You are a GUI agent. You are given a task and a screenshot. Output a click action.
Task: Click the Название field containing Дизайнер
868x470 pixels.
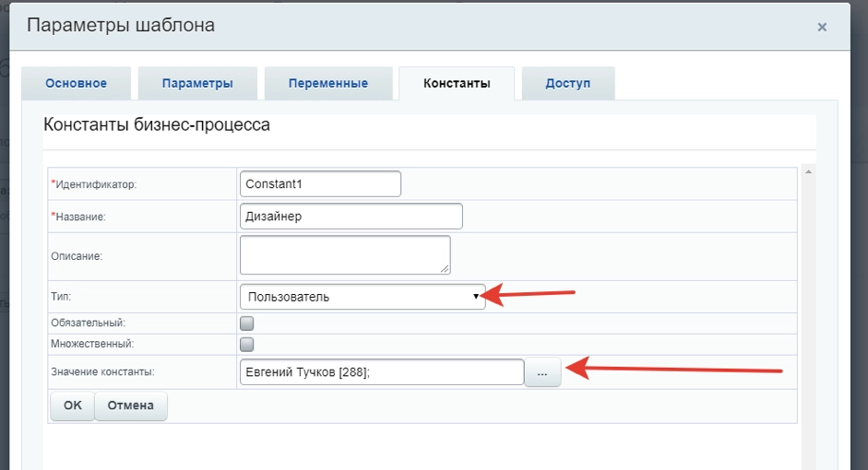point(350,217)
